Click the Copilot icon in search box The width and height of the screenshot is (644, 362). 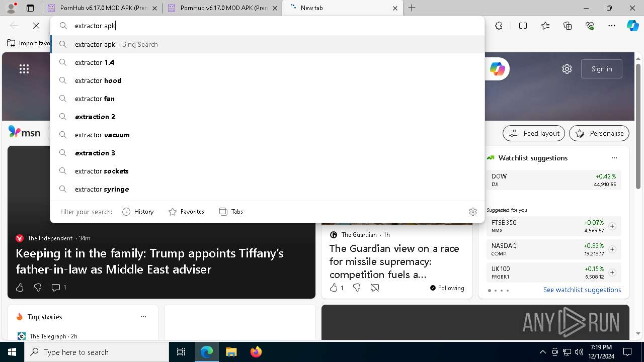tap(497, 69)
